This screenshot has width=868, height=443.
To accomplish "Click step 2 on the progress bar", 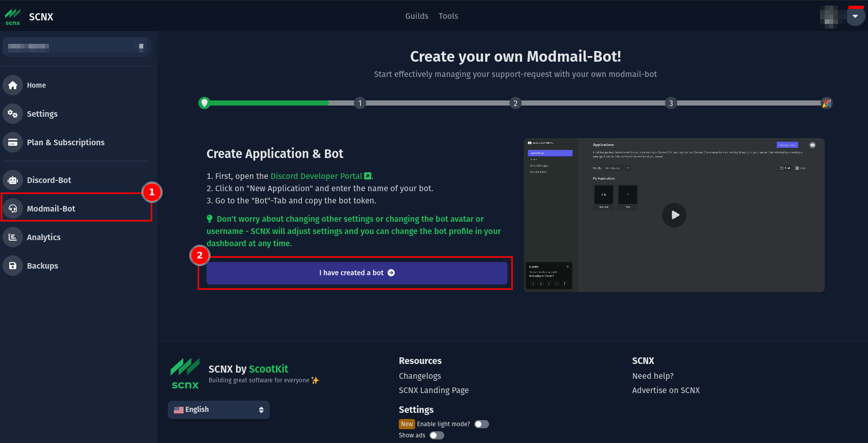I will pyautogui.click(x=515, y=103).
